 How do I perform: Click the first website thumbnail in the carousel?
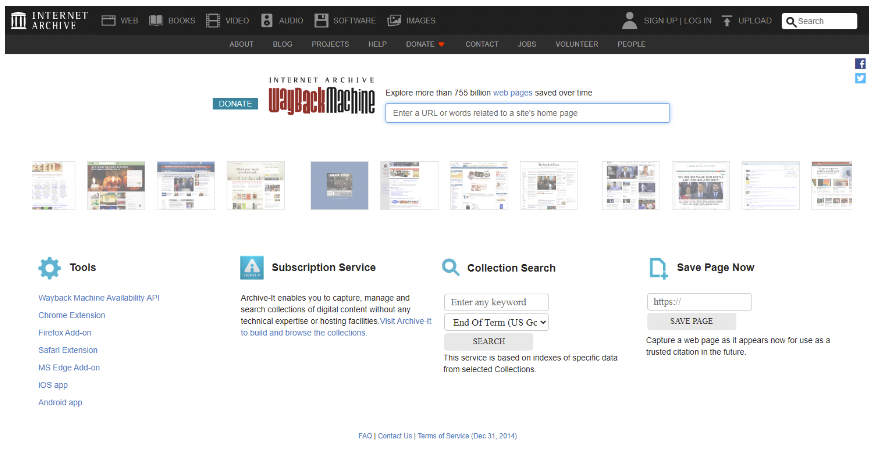pos(54,185)
